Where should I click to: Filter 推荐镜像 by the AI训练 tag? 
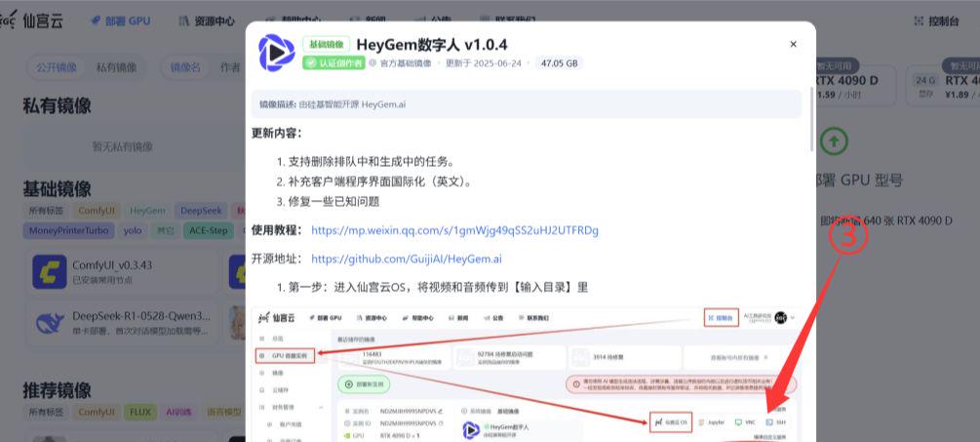(180, 412)
